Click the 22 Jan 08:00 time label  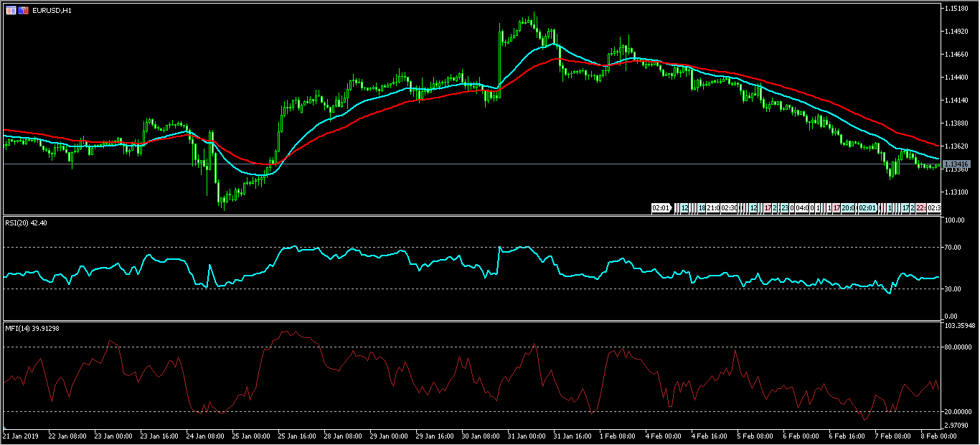pos(67,436)
